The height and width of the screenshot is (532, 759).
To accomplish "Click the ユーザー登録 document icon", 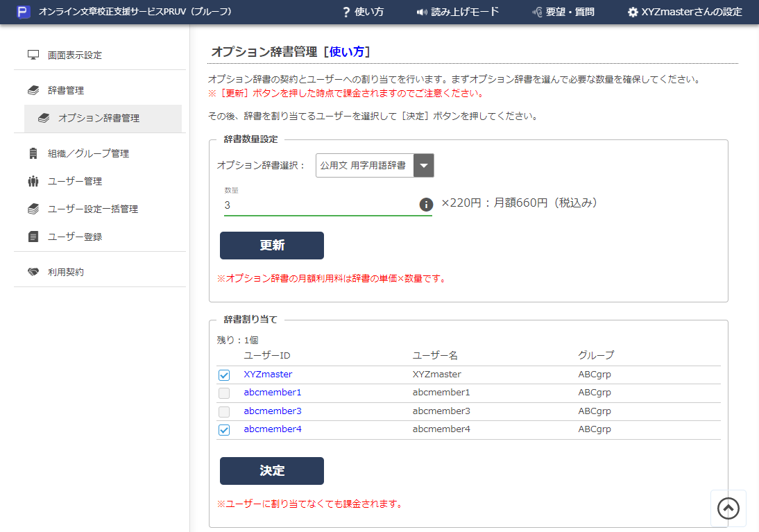I will pyautogui.click(x=33, y=237).
